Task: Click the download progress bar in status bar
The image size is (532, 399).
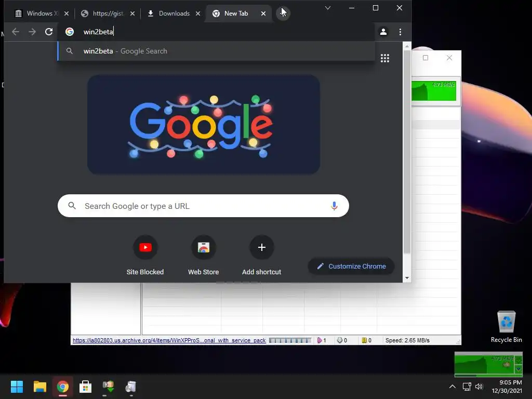Action: point(290,340)
